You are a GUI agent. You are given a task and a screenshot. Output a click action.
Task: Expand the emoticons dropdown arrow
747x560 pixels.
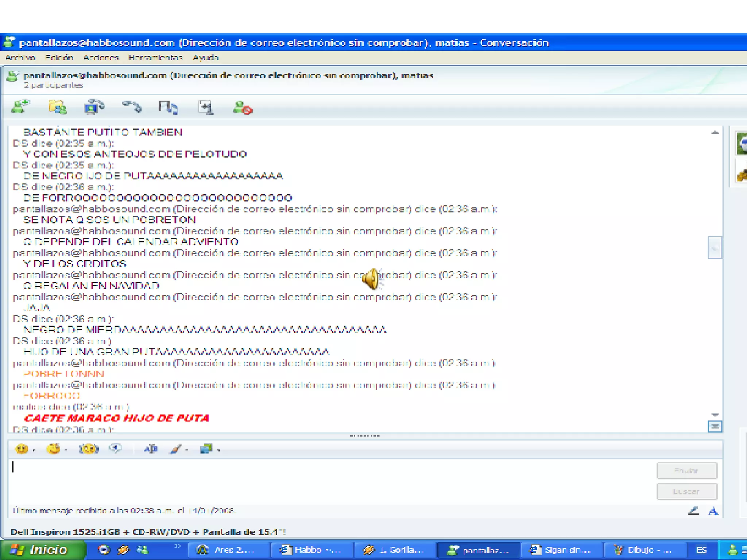click(x=34, y=451)
